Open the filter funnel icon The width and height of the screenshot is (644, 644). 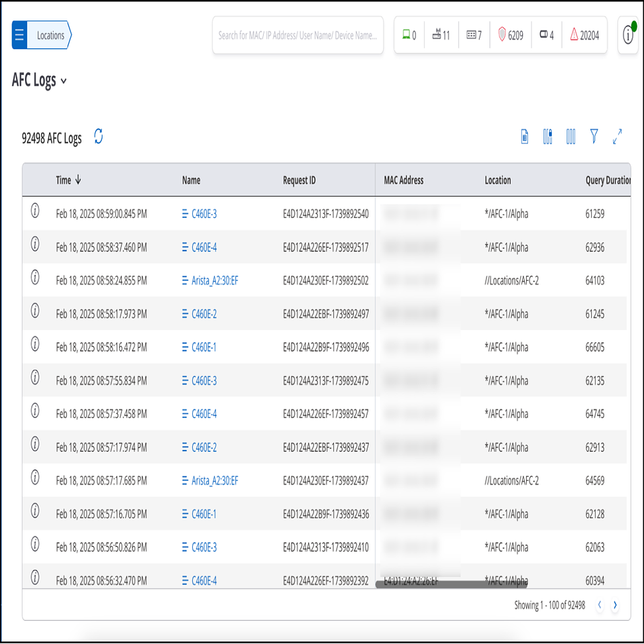pos(594,136)
